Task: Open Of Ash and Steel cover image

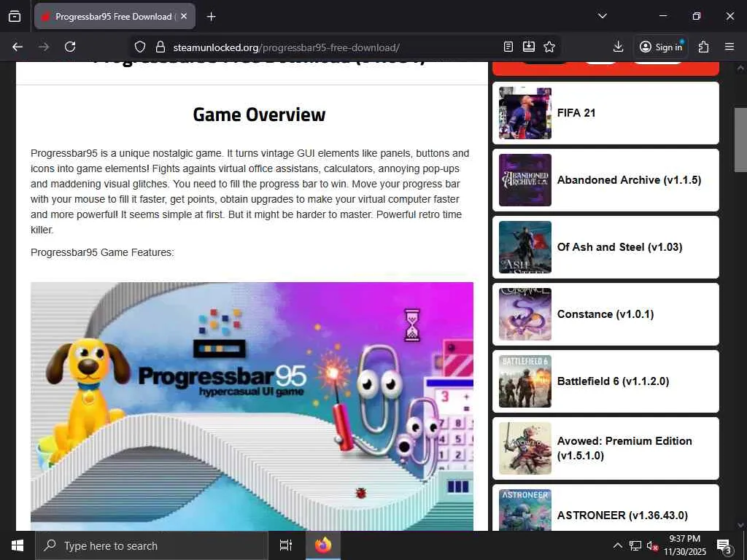Action: click(525, 247)
